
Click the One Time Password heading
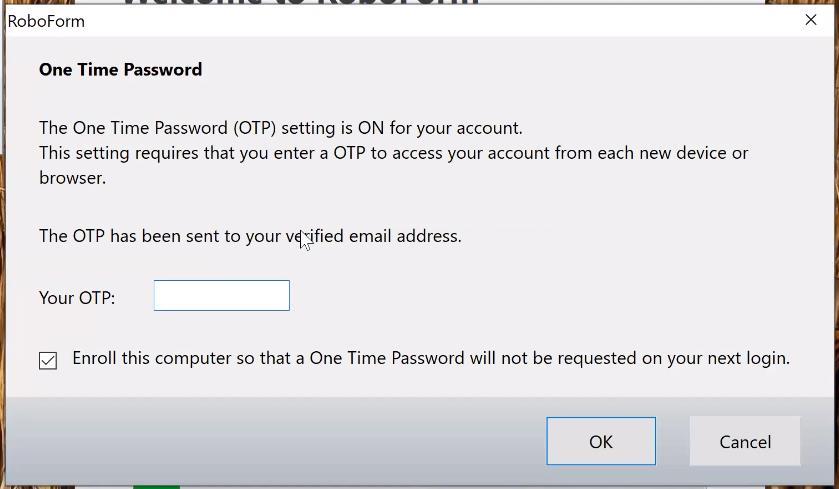pos(120,69)
